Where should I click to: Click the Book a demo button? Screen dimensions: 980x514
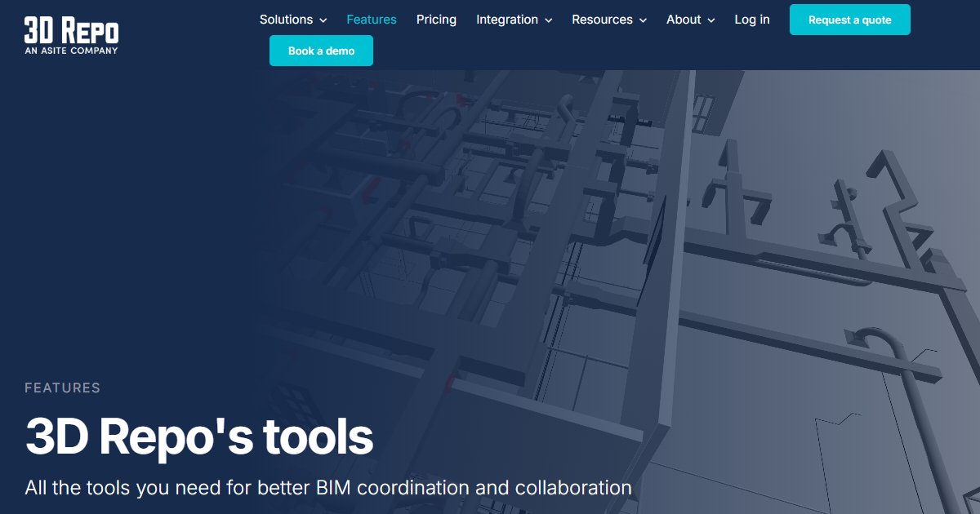coord(321,50)
